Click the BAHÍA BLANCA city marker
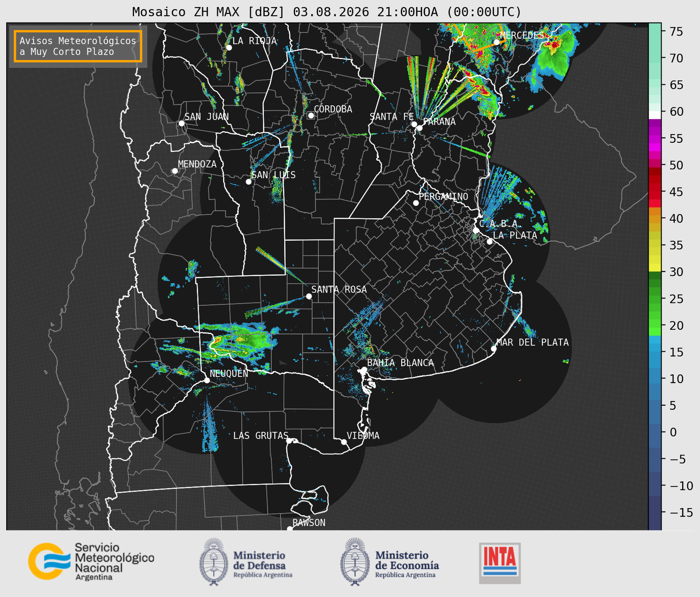 click(364, 369)
